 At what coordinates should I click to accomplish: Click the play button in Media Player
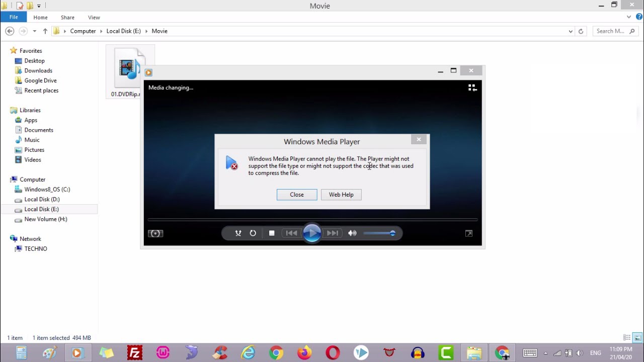click(x=312, y=233)
